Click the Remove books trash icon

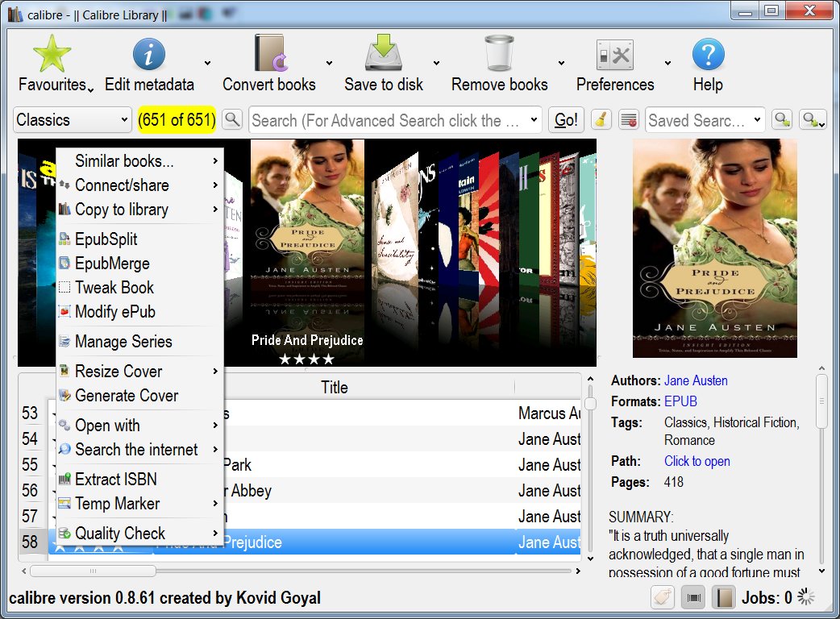499,53
